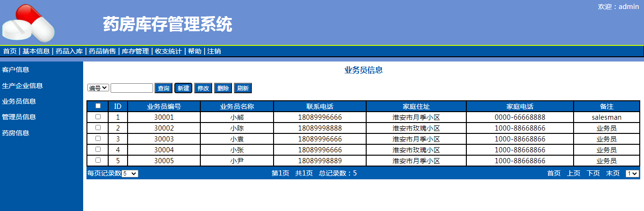Click cell 30002 in the table

coord(164,128)
